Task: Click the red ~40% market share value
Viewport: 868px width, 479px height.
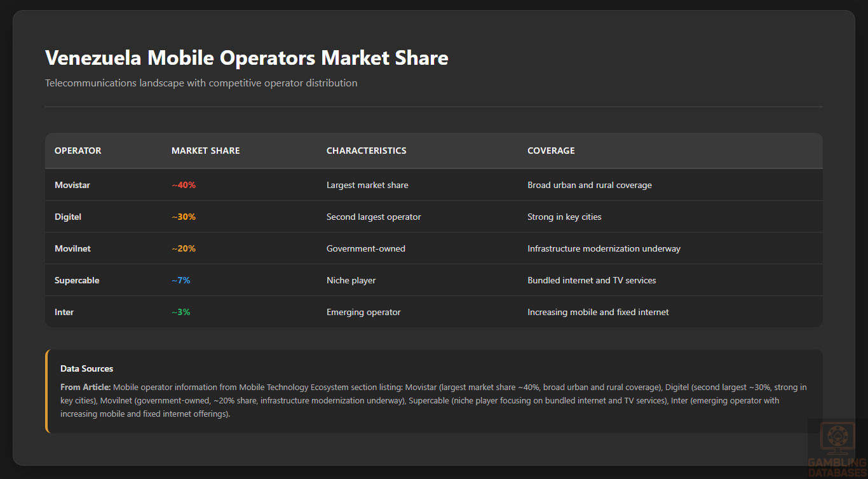Action: pyautogui.click(x=184, y=185)
